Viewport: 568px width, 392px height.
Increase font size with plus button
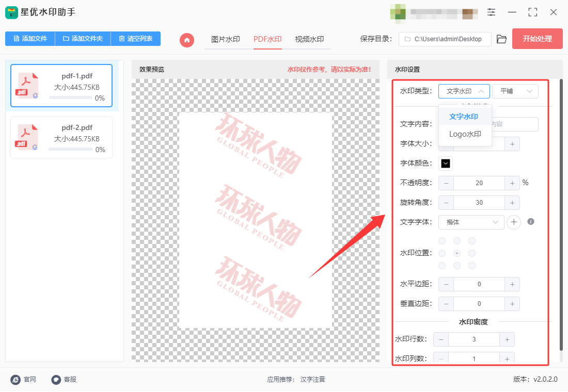coord(512,144)
